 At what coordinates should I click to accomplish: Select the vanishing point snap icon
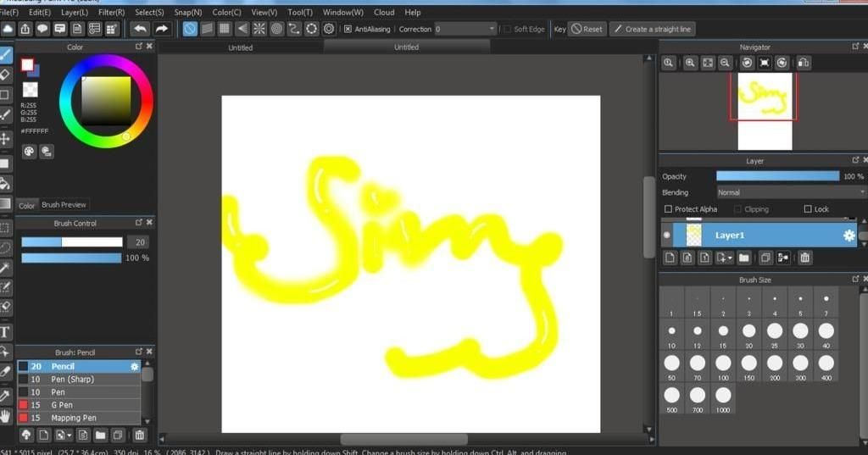pyautogui.click(x=242, y=29)
